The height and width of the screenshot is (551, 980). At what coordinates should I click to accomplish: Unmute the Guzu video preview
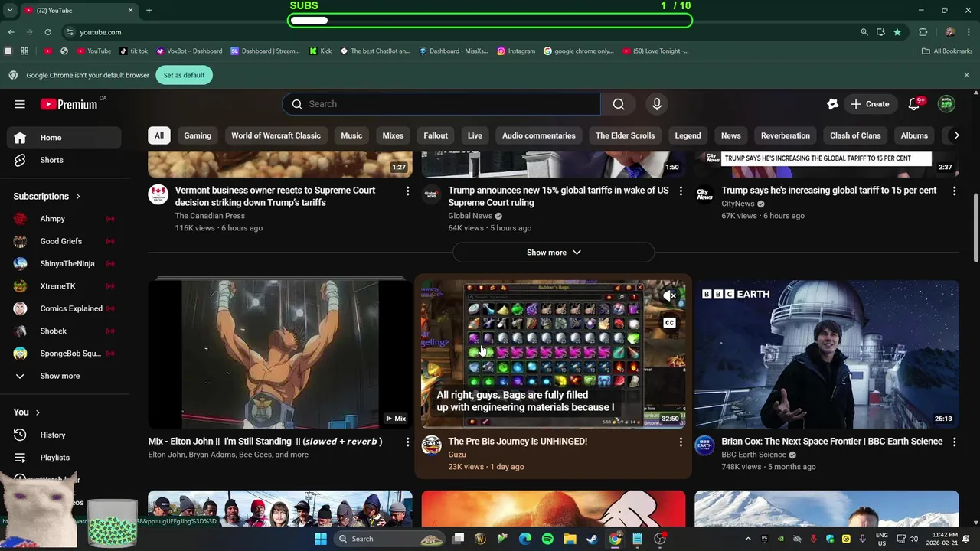pos(669,295)
